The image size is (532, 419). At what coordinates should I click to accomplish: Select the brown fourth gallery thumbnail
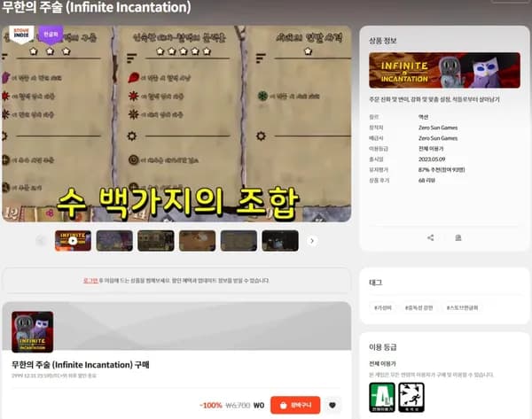coord(197,241)
